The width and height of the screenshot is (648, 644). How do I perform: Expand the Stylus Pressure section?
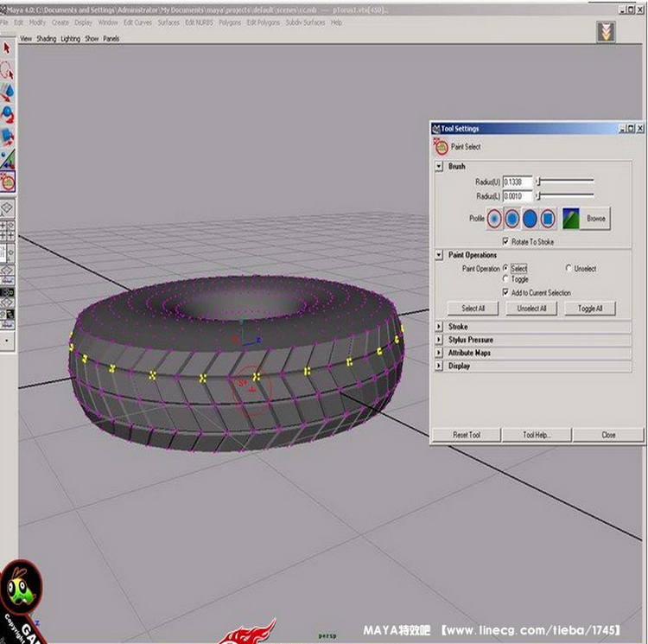[439, 340]
